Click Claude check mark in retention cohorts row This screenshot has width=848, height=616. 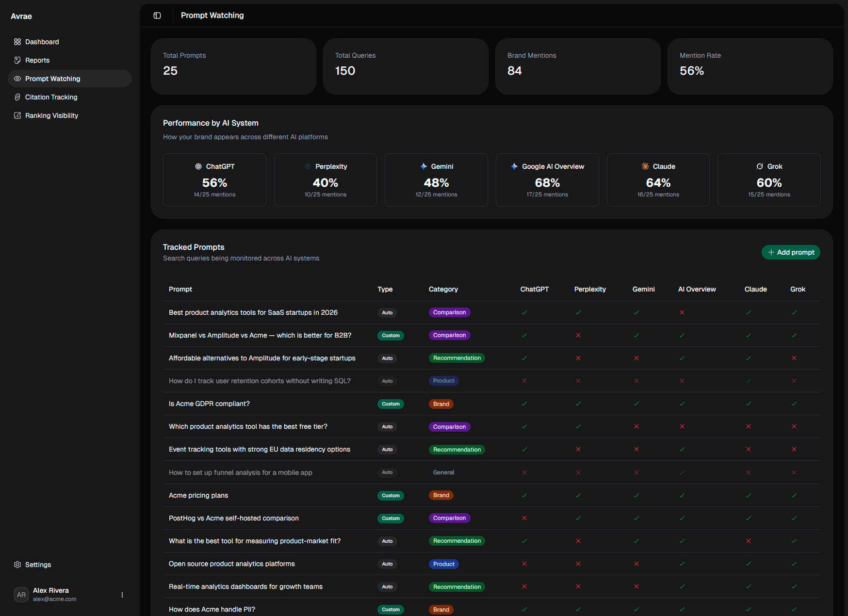click(x=749, y=381)
